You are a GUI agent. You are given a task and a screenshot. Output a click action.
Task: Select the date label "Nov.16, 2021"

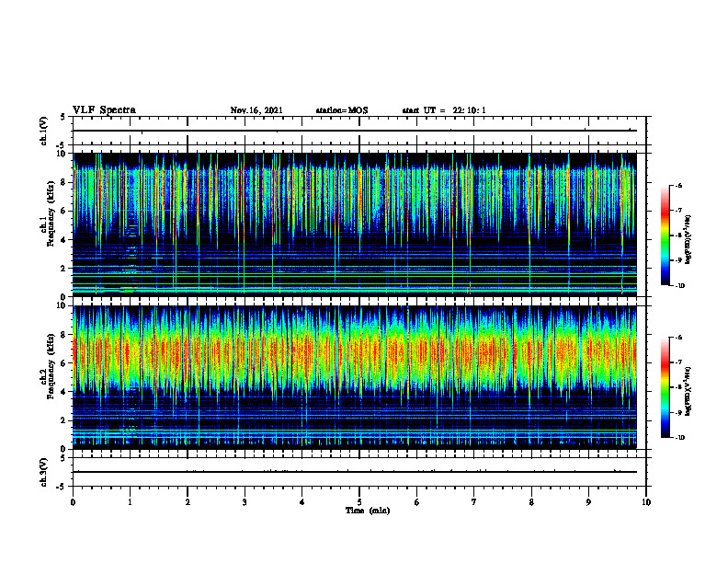[256, 110]
